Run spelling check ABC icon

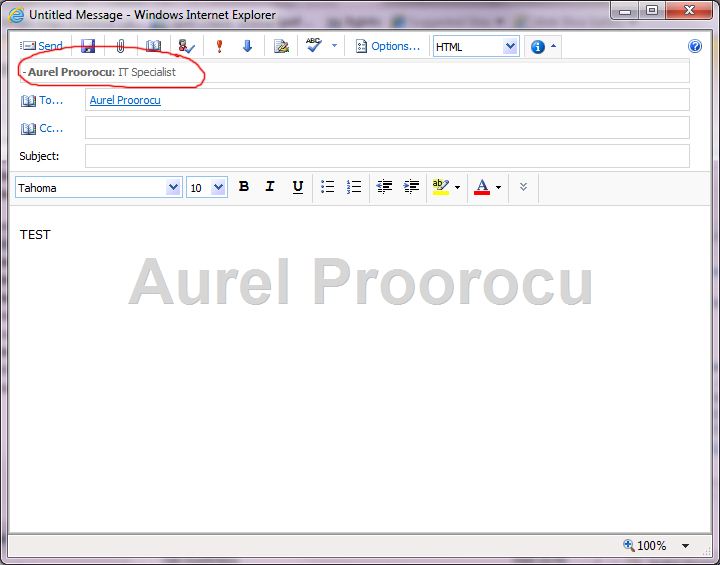[314, 45]
